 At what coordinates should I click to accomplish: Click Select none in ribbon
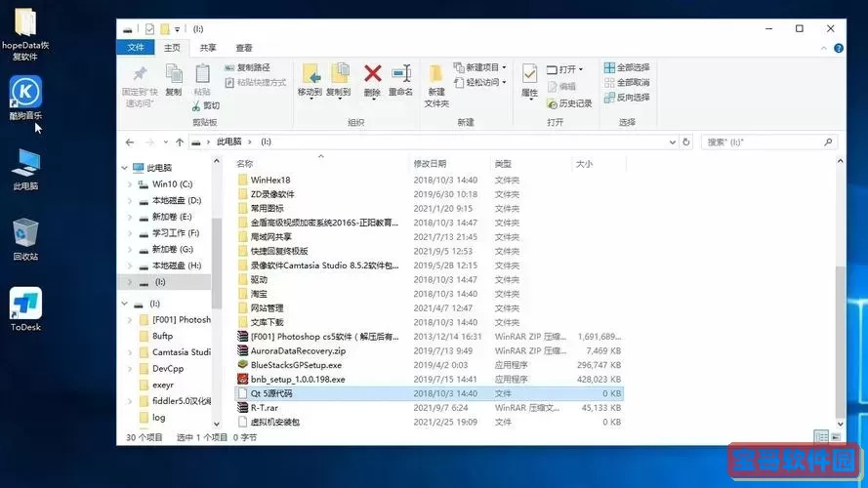pos(627,82)
